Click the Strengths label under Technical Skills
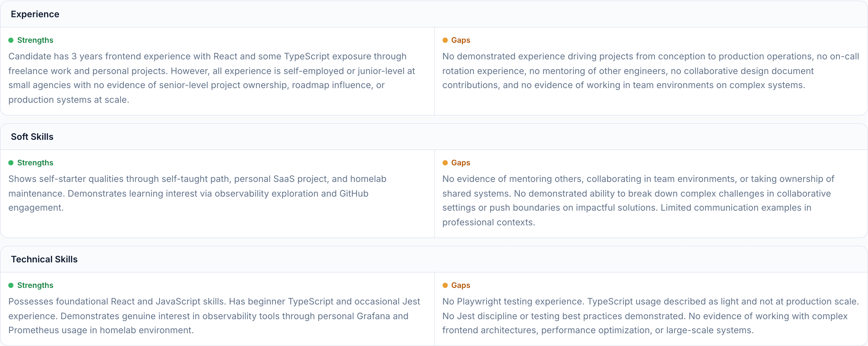 click(35, 285)
